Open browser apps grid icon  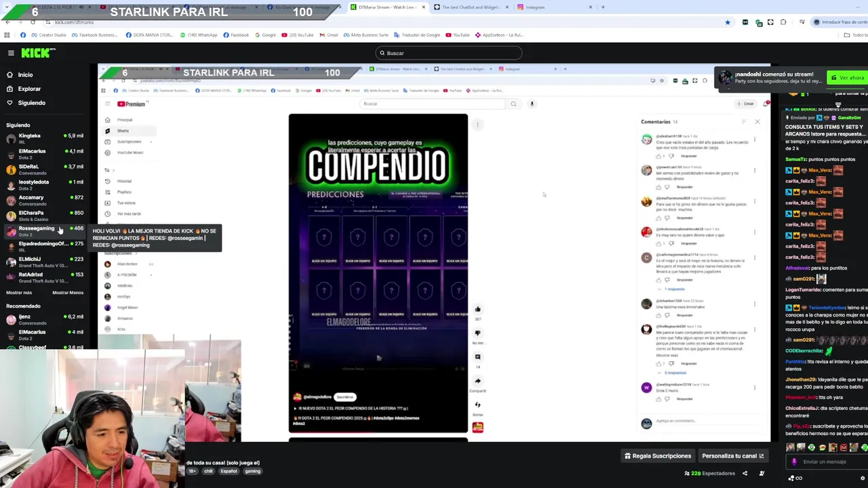[7, 35]
